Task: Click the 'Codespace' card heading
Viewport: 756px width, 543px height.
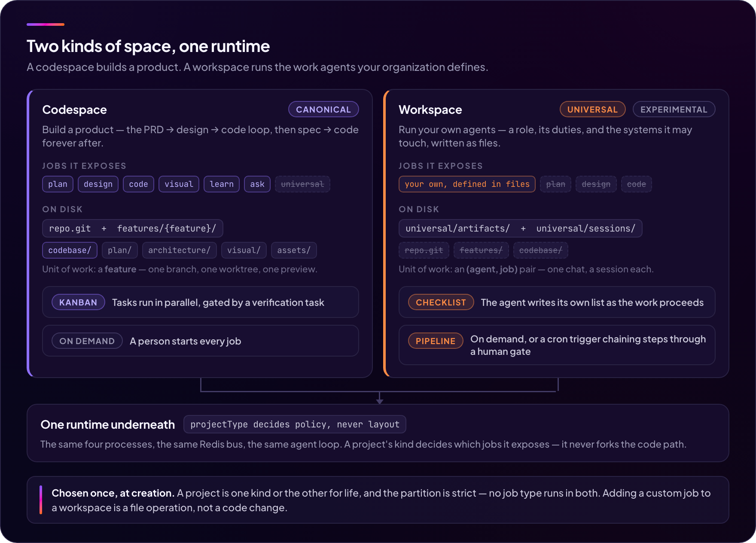Action: click(x=74, y=110)
